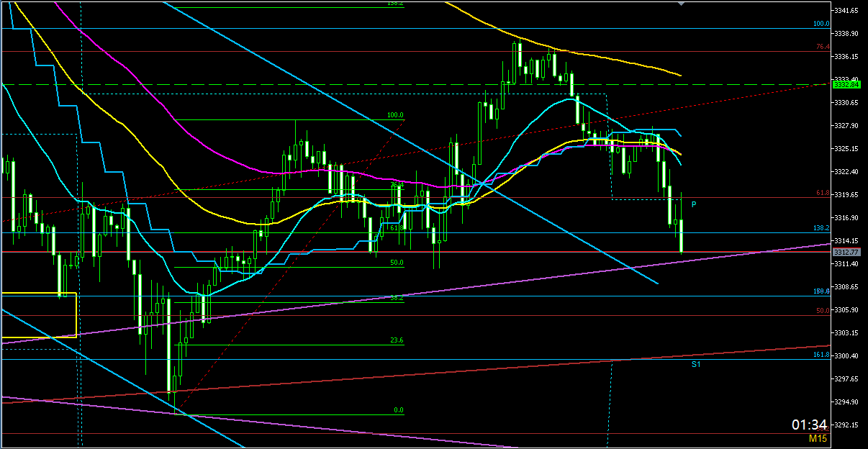
Task: Click the 3338.90 price axis label
Action: (847, 34)
